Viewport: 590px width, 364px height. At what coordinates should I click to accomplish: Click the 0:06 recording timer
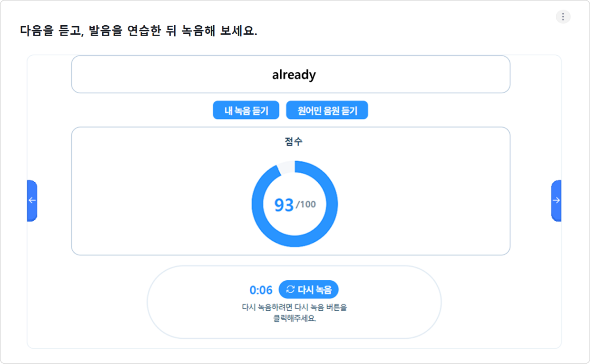[x=261, y=290]
